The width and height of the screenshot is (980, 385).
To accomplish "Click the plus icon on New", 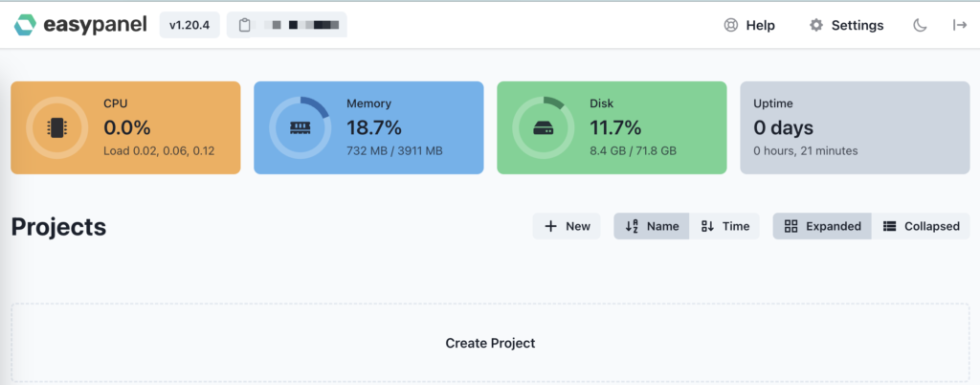I will click(550, 226).
